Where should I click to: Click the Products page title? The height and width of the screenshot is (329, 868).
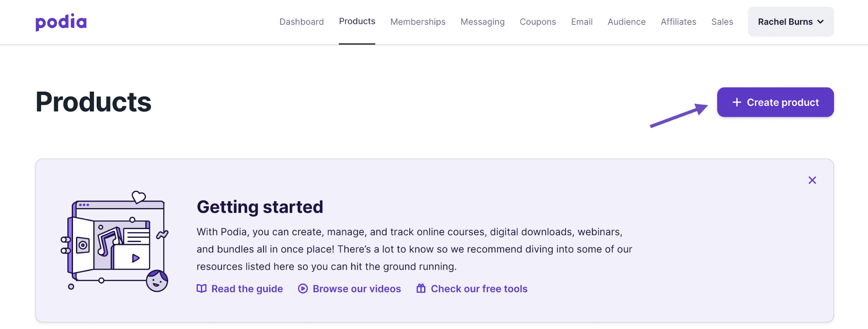93,102
